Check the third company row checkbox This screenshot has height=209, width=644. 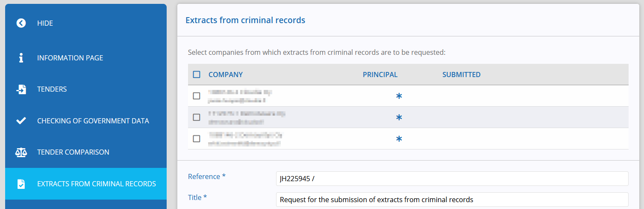(197, 139)
